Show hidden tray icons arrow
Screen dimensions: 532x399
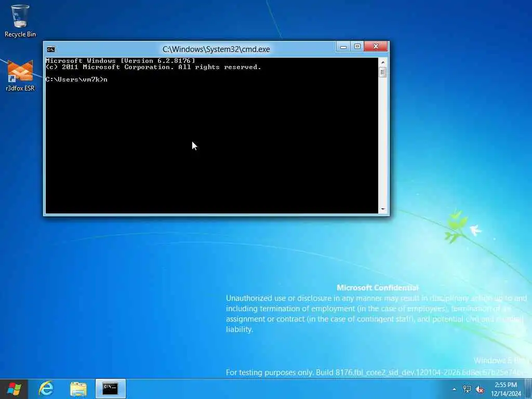point(454,389)
